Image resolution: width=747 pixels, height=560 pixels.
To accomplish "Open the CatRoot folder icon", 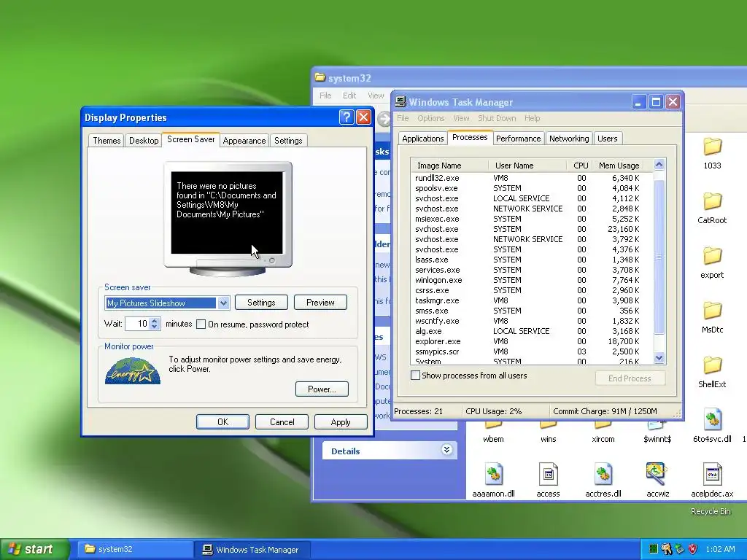I will [712, 201].
